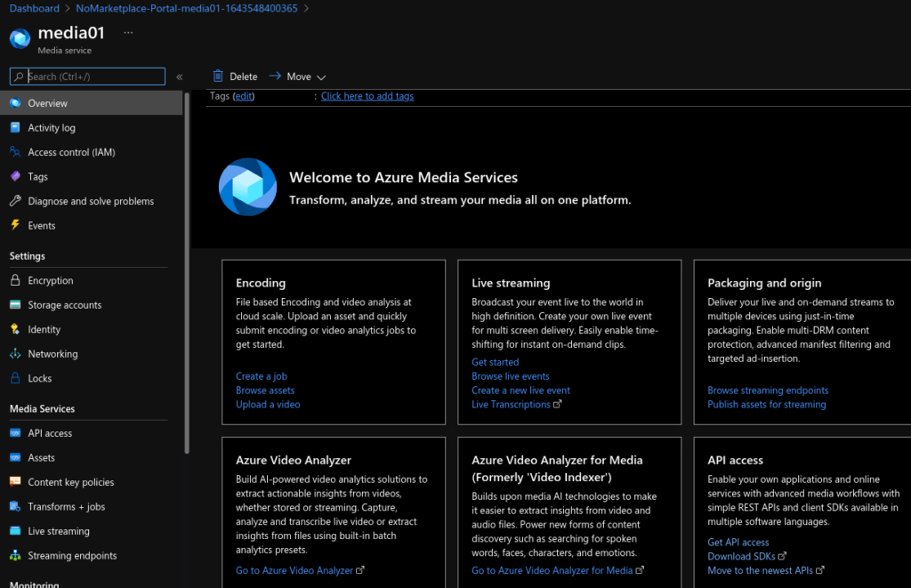The width and height of the screenshot is (911, 588).
Task: Click the Tags icon in sidebar
Action: coord(15,176)
